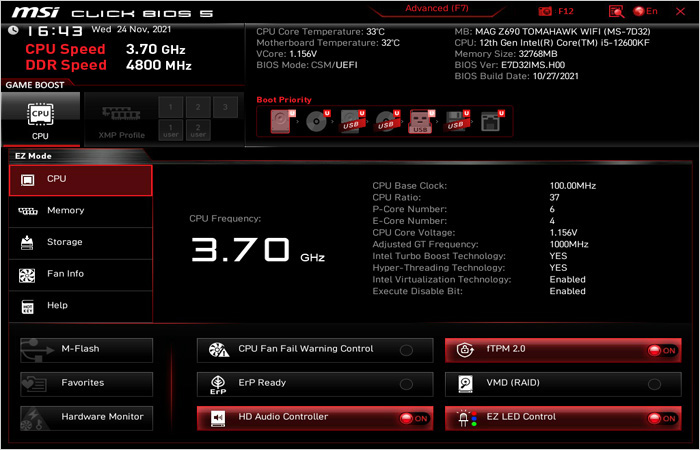Select network boot device icon
This screenshot has height=450, width=700.
[492, 121]
